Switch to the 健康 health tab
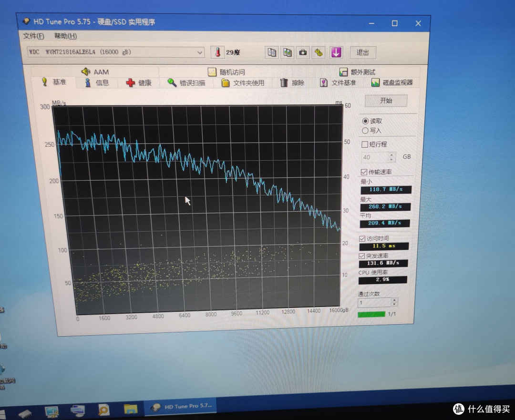Image resolution: width=515 pixels, height=420 pixels. [x=139, y=83]
